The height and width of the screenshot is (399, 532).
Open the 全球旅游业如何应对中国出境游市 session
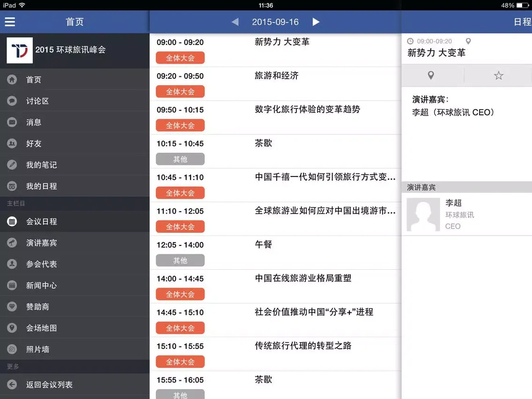coord(275,219)
